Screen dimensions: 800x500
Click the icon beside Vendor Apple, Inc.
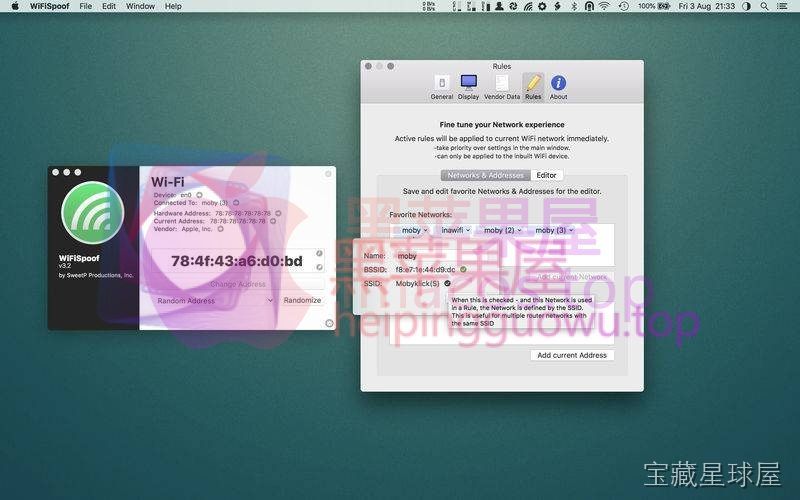220,229
